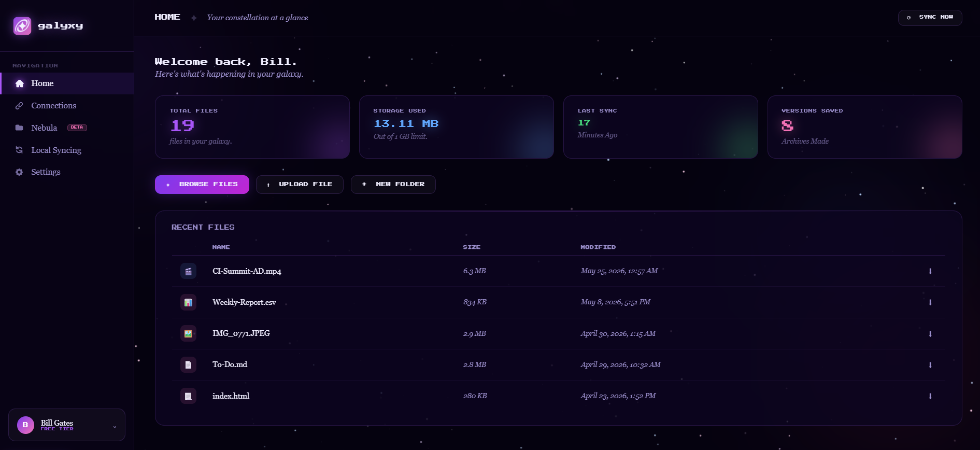Open the Total Files stat card
980x450 pixels.
coord(252,127)
